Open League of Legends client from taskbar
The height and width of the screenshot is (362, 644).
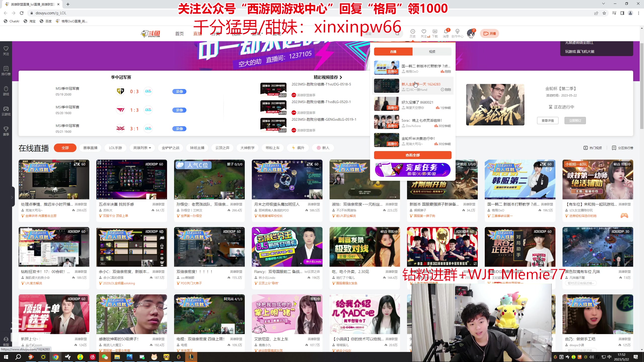(191, 357)
